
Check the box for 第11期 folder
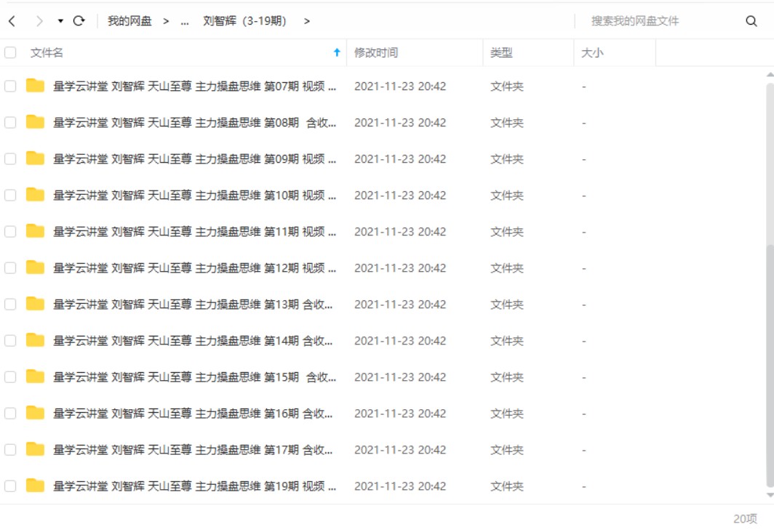[10, 232]
